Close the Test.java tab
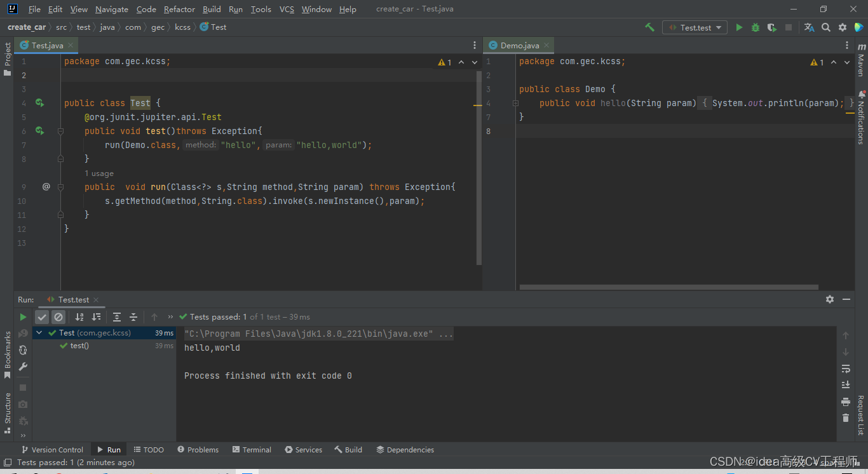The height and width of the screenshot is (474, 868). click(71, 45)
